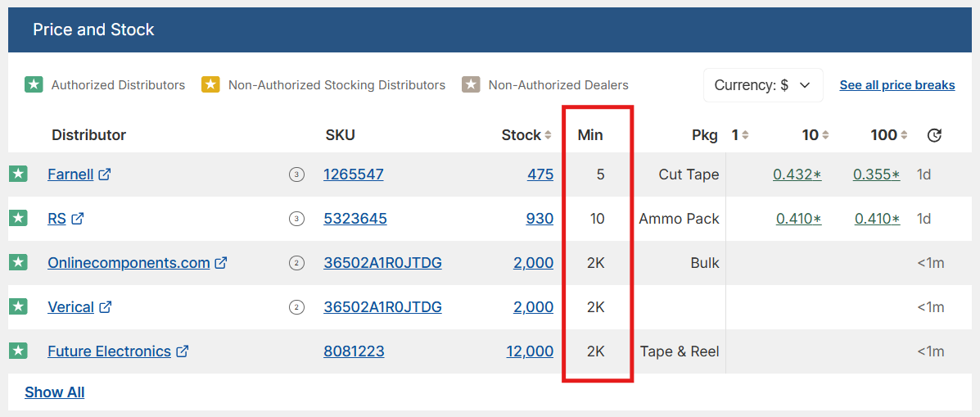Click Farnell's external link icon
Image resolution: width=980 pixels, height=417 pixels.
[x=105, y=175]
